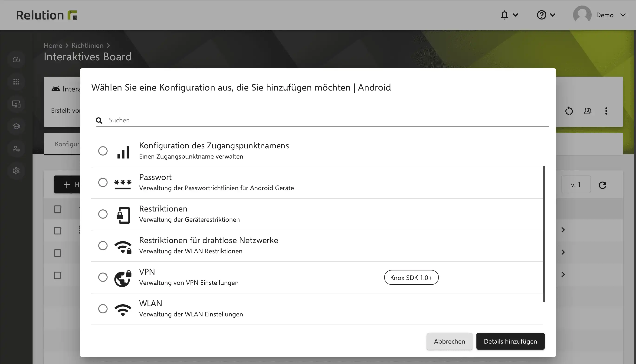Open the dashboard speedometer sidebar icon
Viewport: 636px width, 364px height.
(x=16, y=59)
